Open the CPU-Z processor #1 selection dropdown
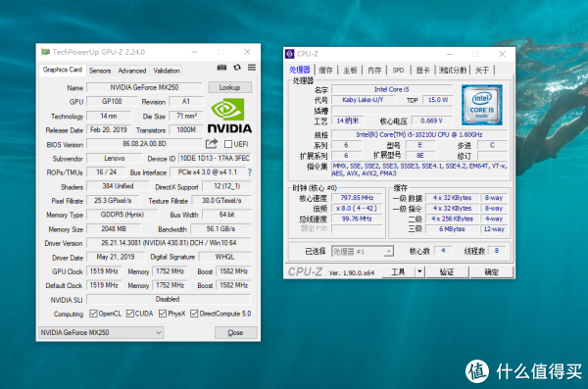Screen dimensions: 588x389 [x=363, y=251]
